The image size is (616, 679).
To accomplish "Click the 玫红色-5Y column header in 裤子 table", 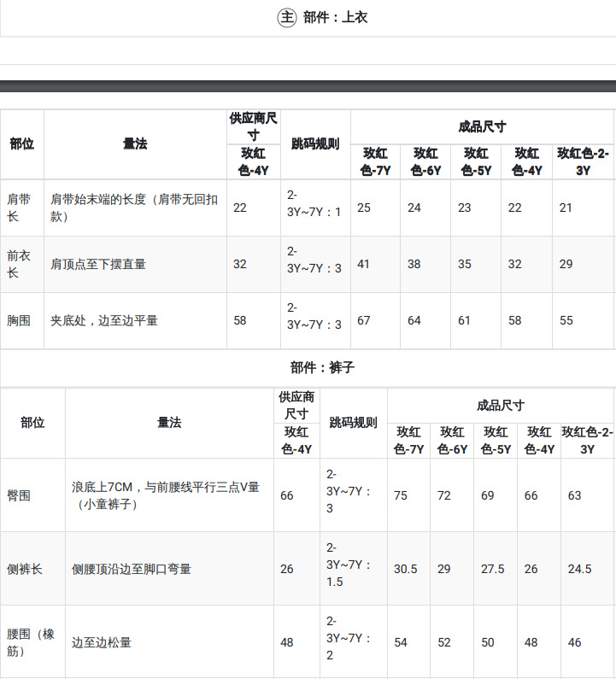I will pos(496,441).
